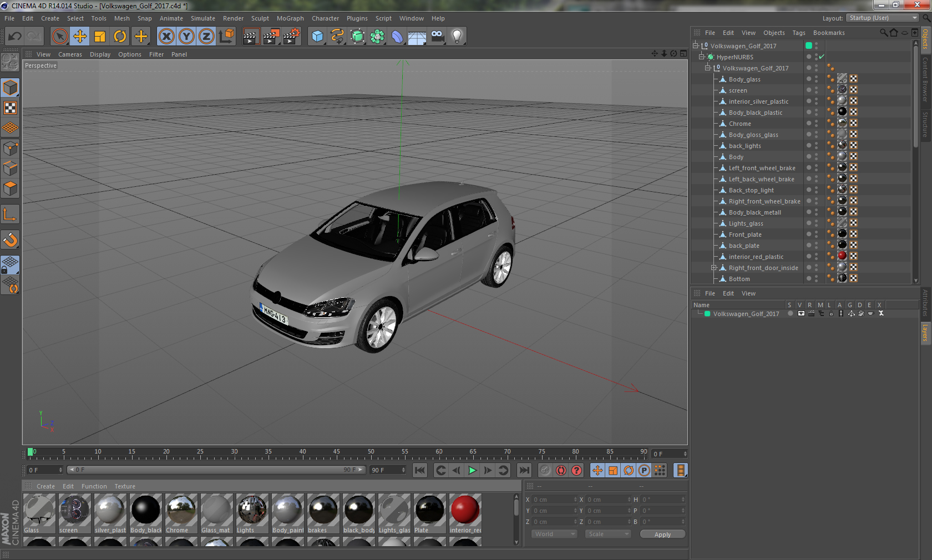
Task: Make object editable icon in left bar
Action: pos(10,62)
